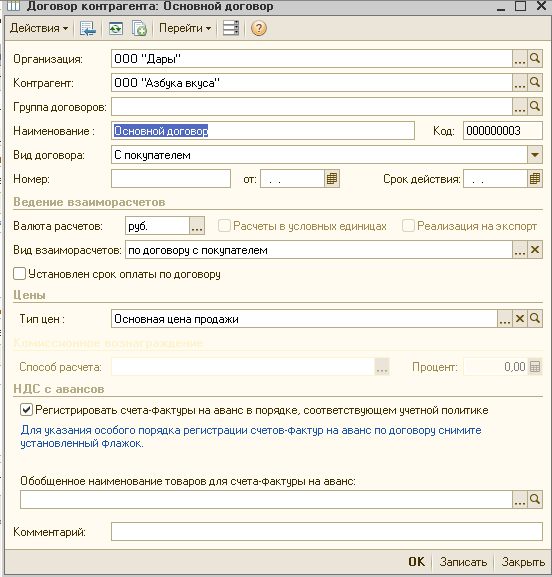Screen dimensions: 552x577
Task: Open the ellipsis selector for Контрагент
Action: (x=520, y=83)
